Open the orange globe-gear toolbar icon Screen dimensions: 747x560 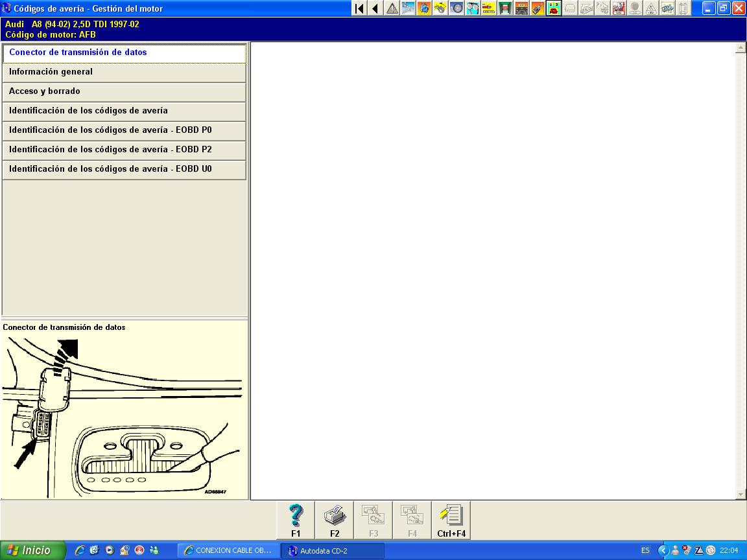tap(425, 8)
